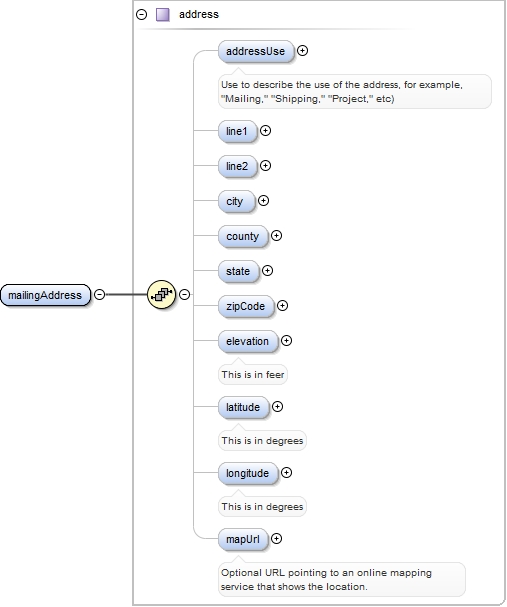Select the addressUse element node

click(256, 51)
